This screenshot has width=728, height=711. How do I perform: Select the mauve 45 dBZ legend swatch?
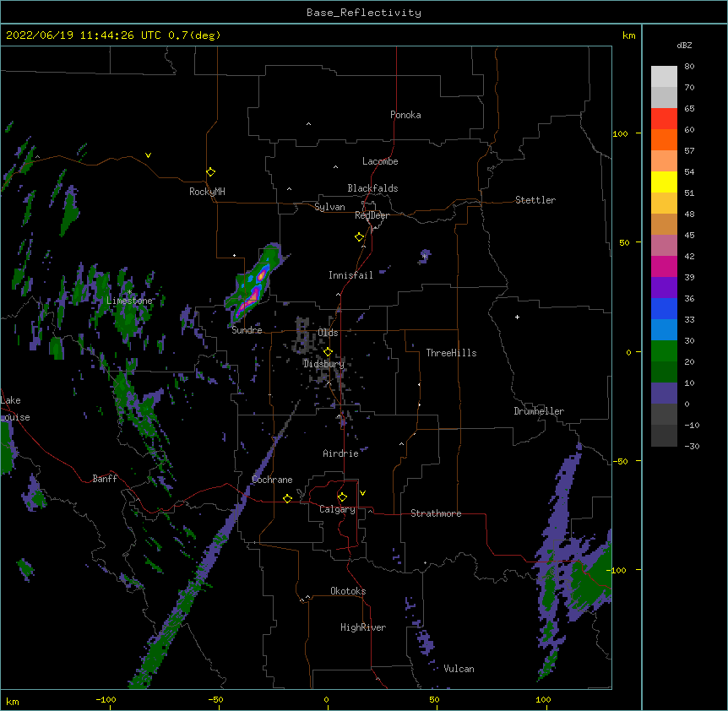[x=664, y=246]
